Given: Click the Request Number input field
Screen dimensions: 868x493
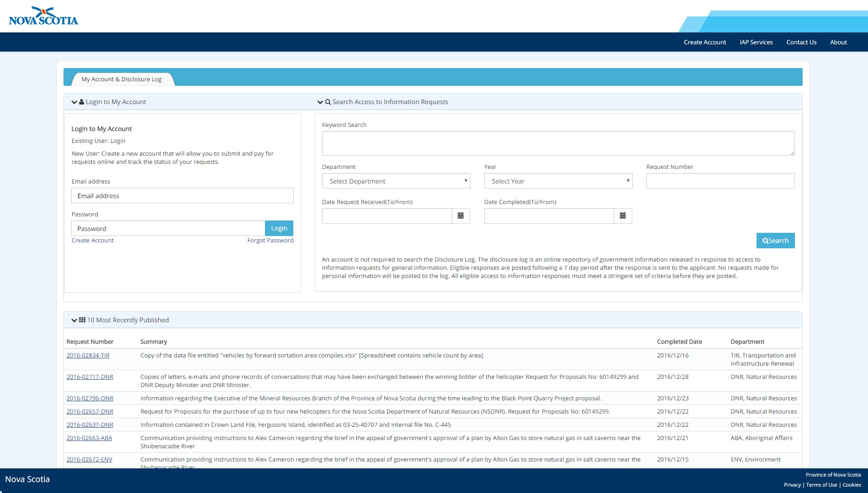Looking at the screenshot, I should pyautogui.click(x=720, y=181).
